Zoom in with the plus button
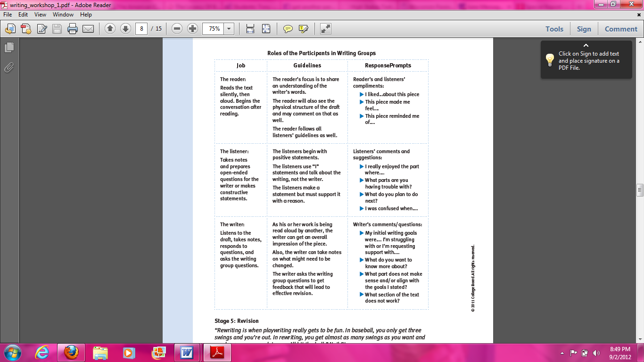This screenshot has height=362, width=644. pos(192,29)
